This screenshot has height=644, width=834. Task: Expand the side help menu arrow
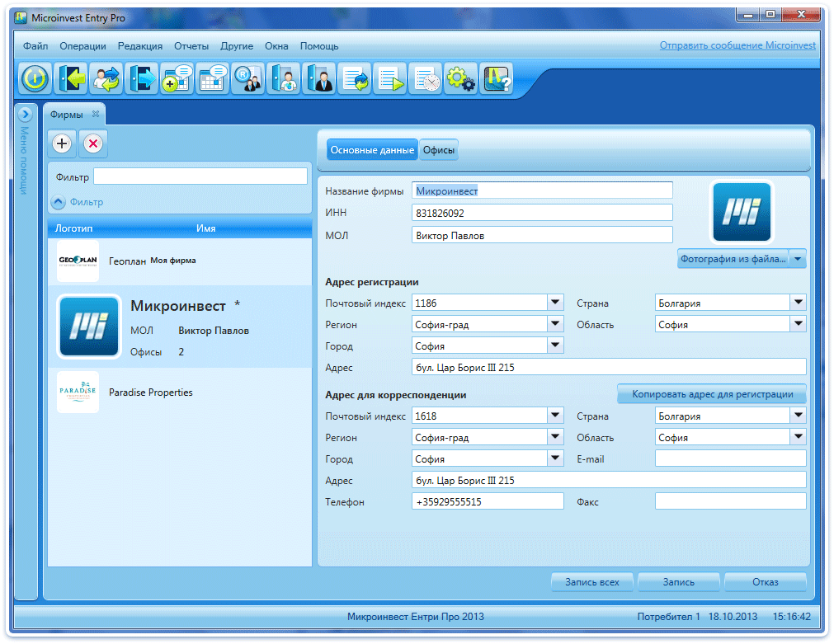[x=25, y=114]
